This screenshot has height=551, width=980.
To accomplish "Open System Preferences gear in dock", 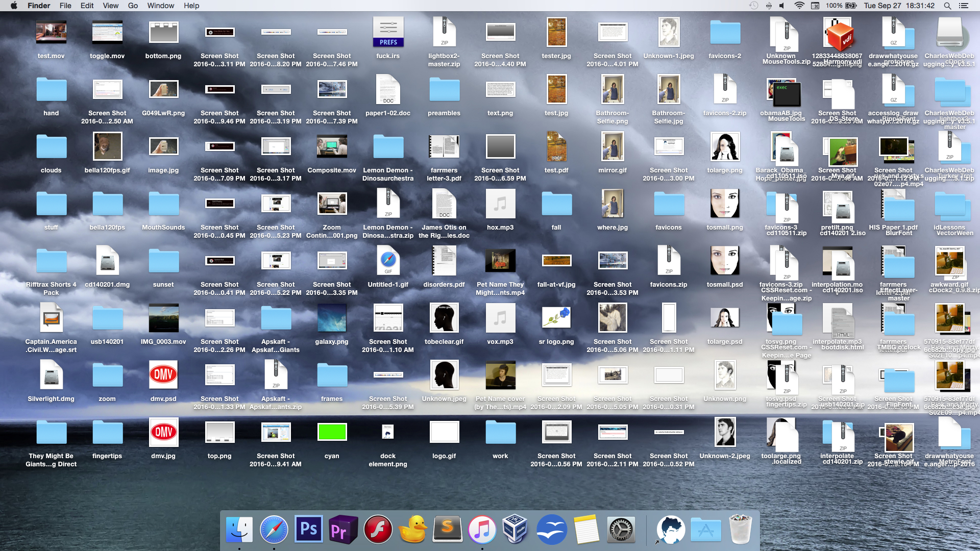I will click(x=621, y=529).
